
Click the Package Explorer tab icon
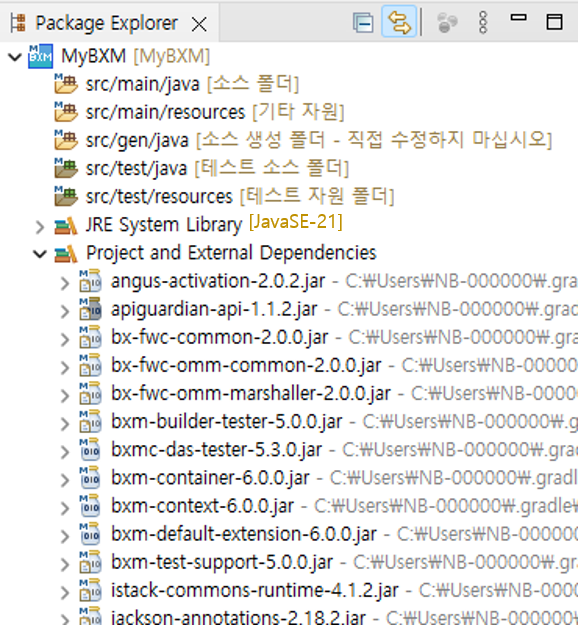(x=18, y=23)
